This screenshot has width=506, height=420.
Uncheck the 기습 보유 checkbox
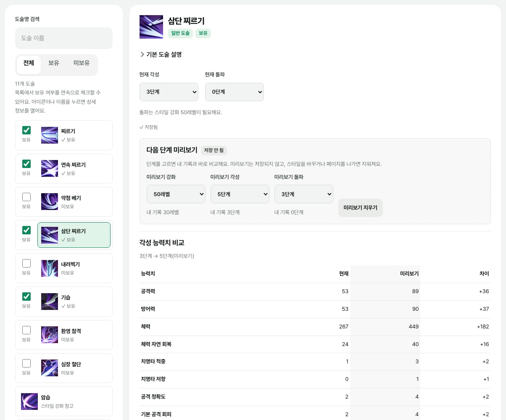coord(26,297)
